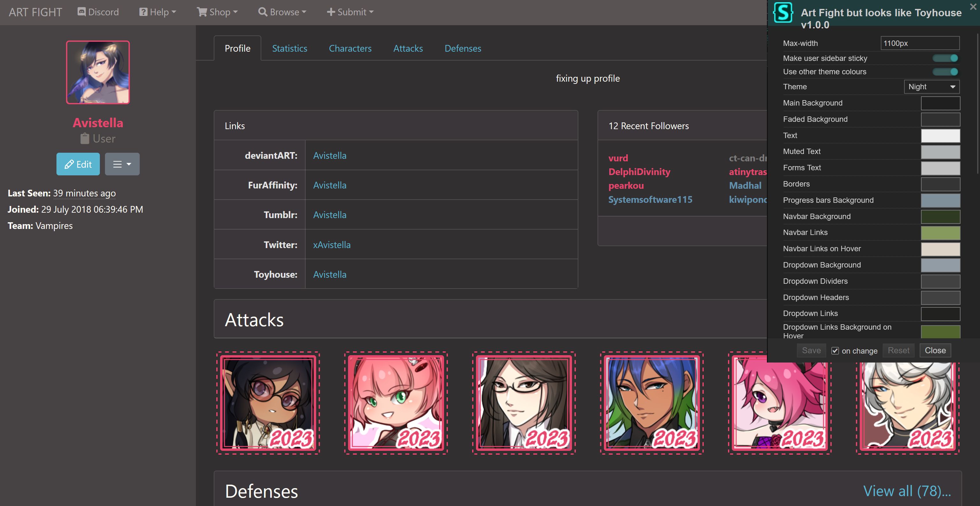Open the Theme dropdown set to Night
980x506 pixels.
(931, 87)
